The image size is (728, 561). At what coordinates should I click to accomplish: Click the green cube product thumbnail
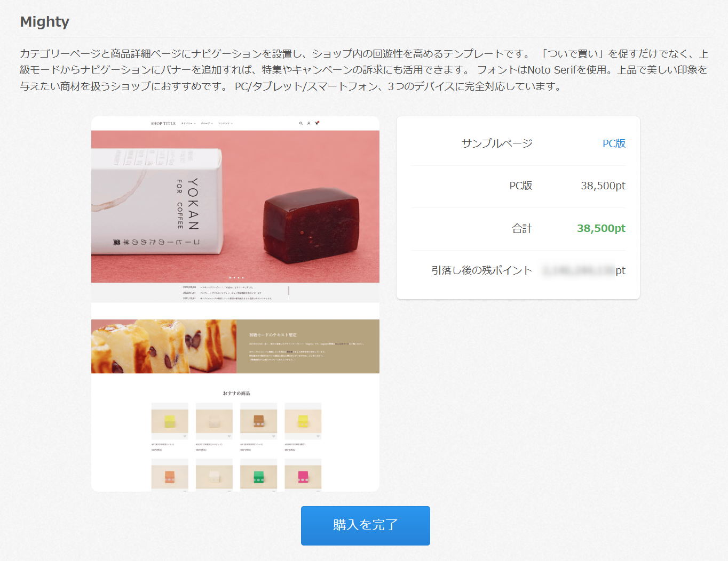coord(258,475)
